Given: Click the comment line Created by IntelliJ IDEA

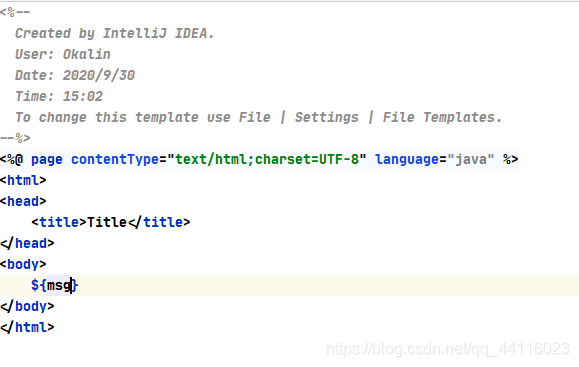Looking at the screenshot, I should point(114,33).
